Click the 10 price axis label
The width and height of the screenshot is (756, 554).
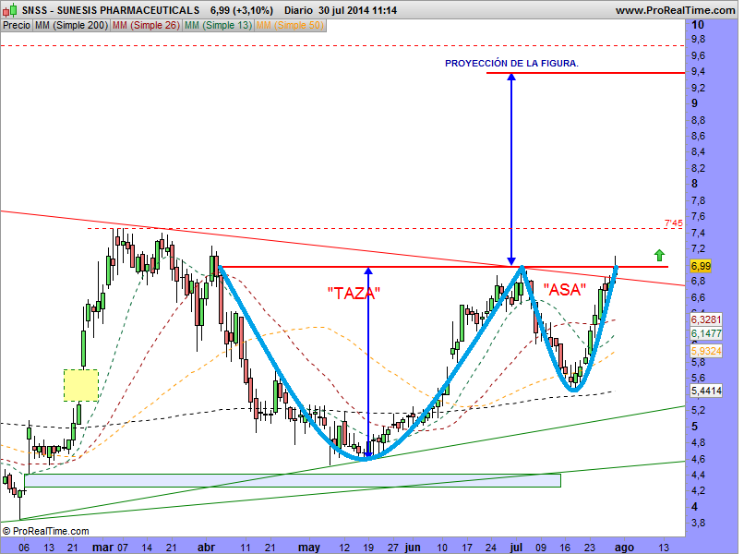[x=698, y=25]
